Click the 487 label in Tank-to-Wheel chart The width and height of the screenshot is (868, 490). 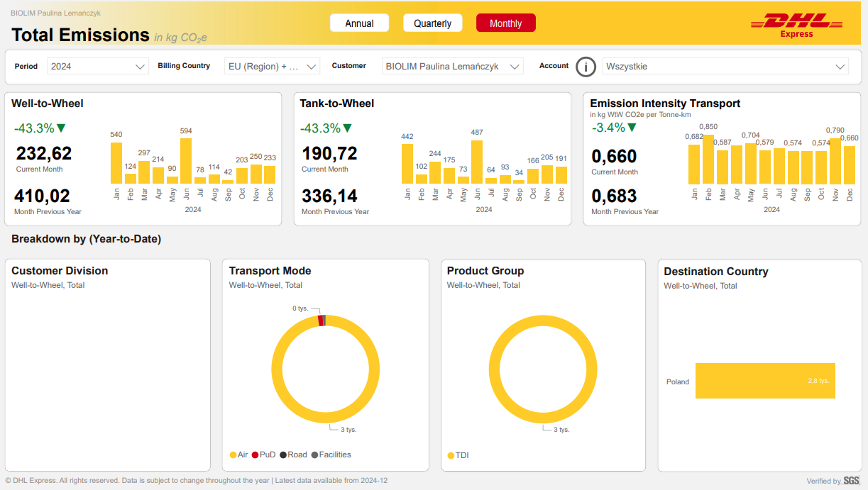477,133
